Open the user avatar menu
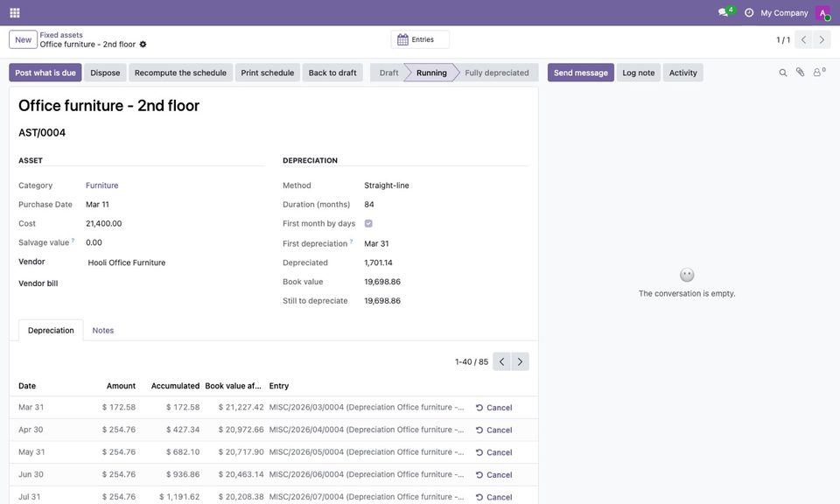 pos(822,12)
